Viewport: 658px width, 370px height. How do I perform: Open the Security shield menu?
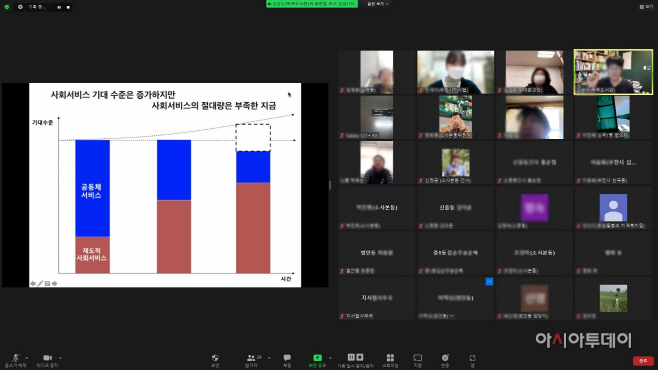click(x=215, y=360)
